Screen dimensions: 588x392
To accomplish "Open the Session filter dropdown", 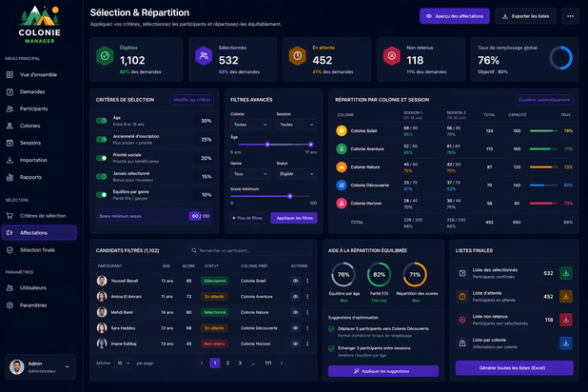I will (297, 125).
